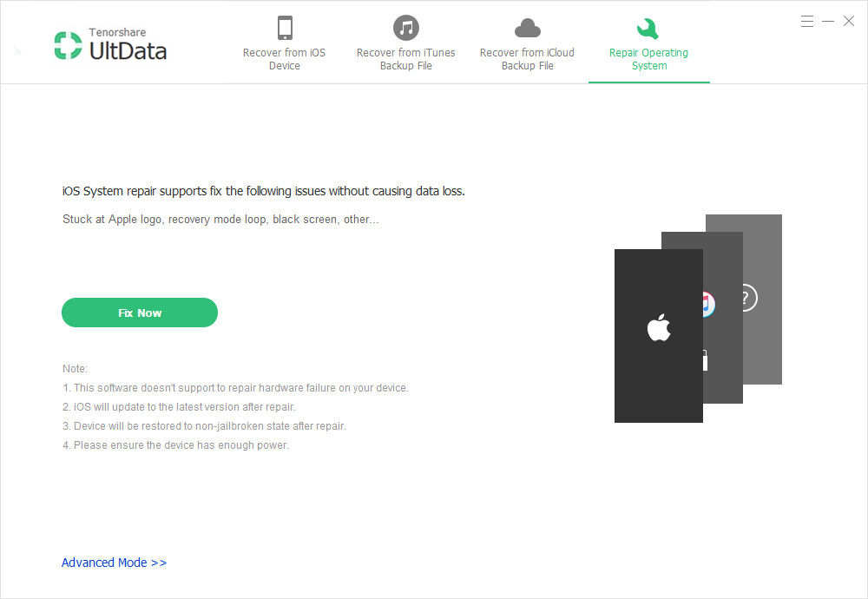Click the Tenorshare UltData logo icon

[x=68, y=45]
